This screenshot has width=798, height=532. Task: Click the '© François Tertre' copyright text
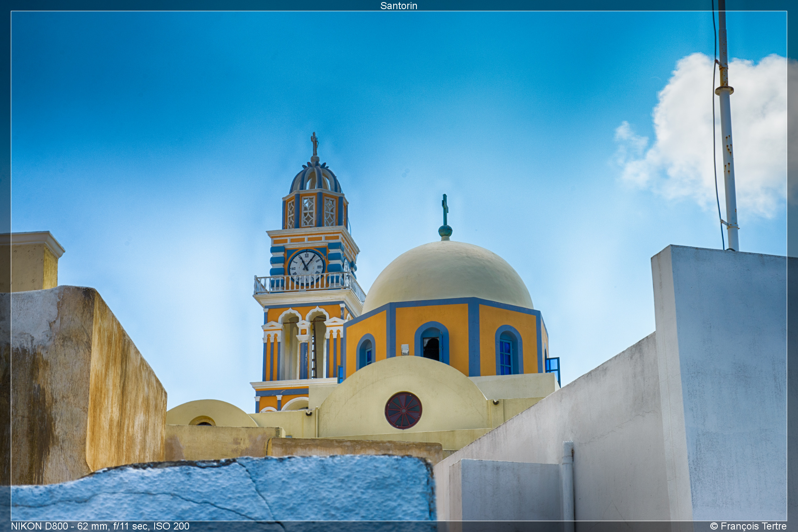pyautogui.click(x=748, y=526)
